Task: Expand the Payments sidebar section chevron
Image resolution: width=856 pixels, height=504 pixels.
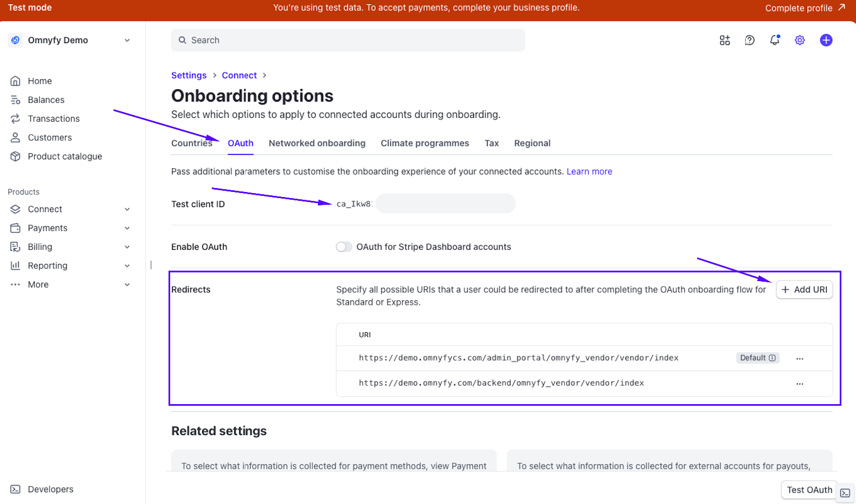Action: 127,228
